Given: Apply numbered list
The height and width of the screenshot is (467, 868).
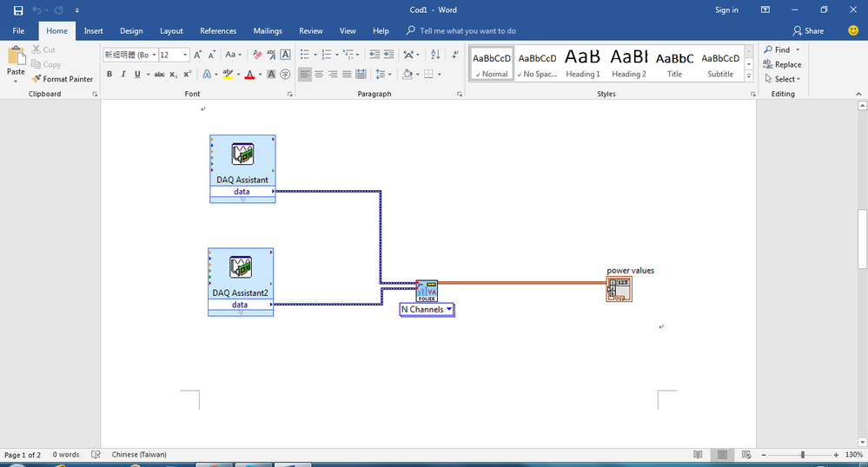Looking at the screenshot, I should 327,55.
